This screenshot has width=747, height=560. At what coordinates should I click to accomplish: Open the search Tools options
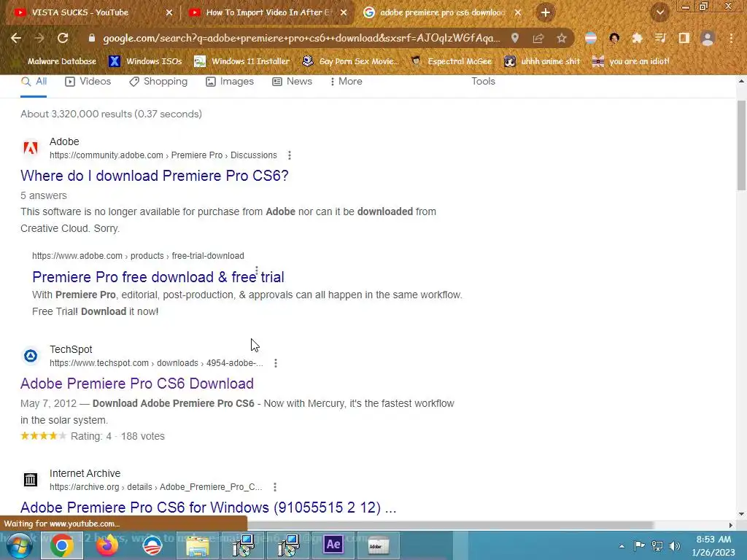click(483, 82)
